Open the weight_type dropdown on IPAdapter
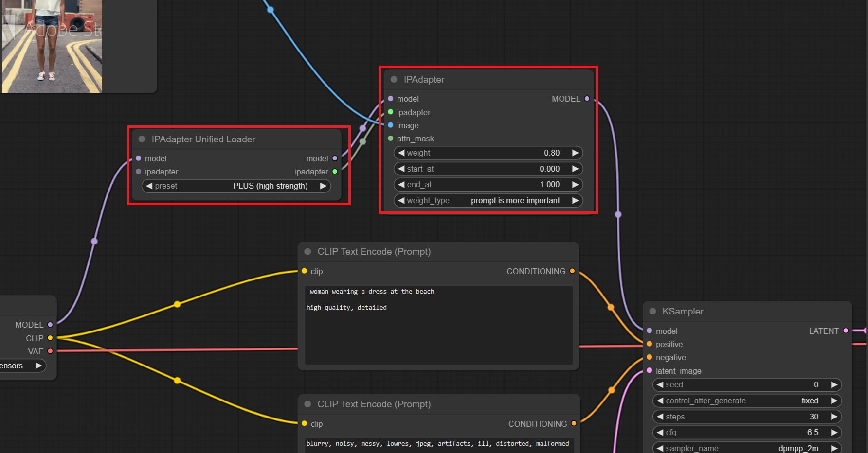 (x=488, y=200)
